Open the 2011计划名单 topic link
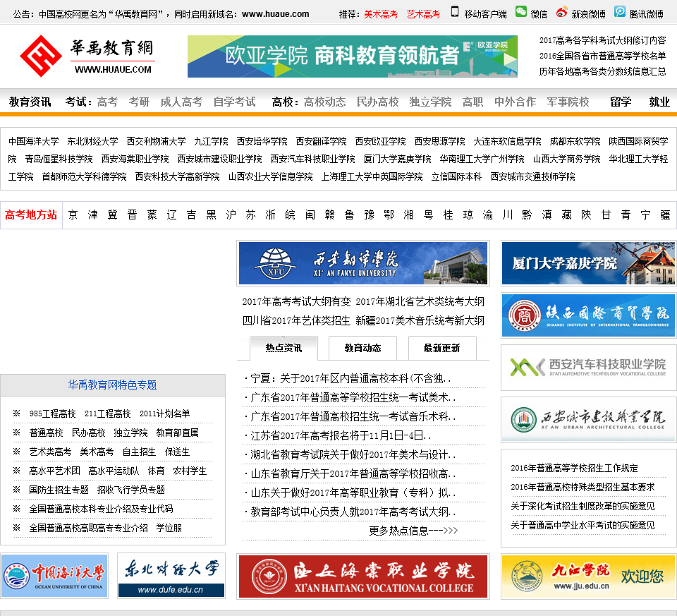677x616 pixels. [x=164, y=413]
